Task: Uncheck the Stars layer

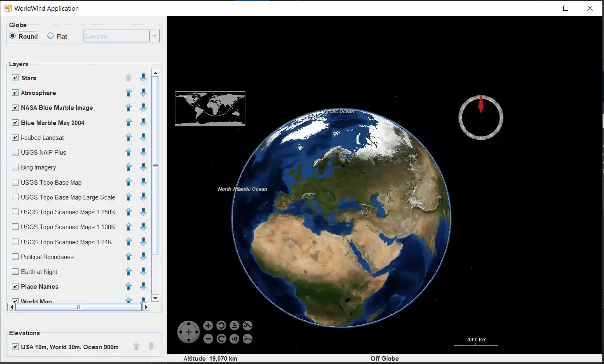Action: pyautogui.click(x=15, y=78)
